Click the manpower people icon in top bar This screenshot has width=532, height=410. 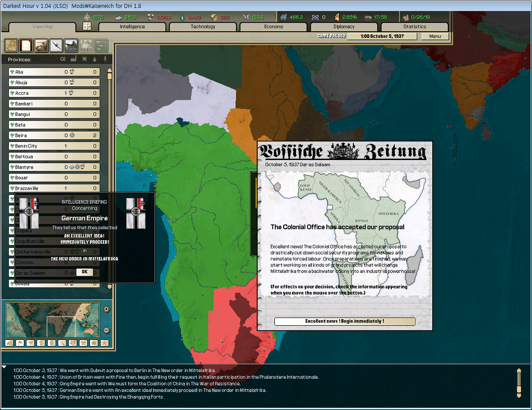point(283,17)
